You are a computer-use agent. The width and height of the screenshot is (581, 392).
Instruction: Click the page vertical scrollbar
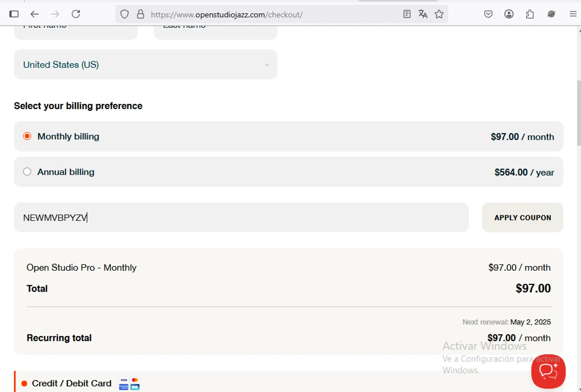click(578, 113)
